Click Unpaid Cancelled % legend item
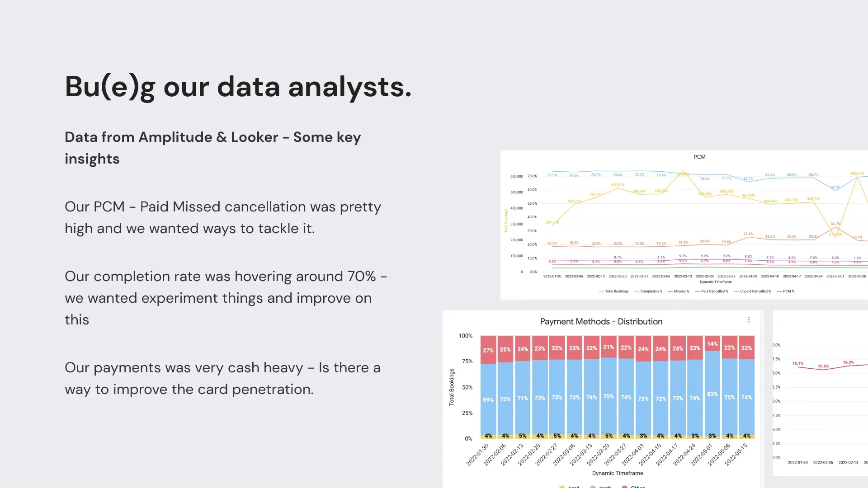The image size is (868, 488). [755, 291]
